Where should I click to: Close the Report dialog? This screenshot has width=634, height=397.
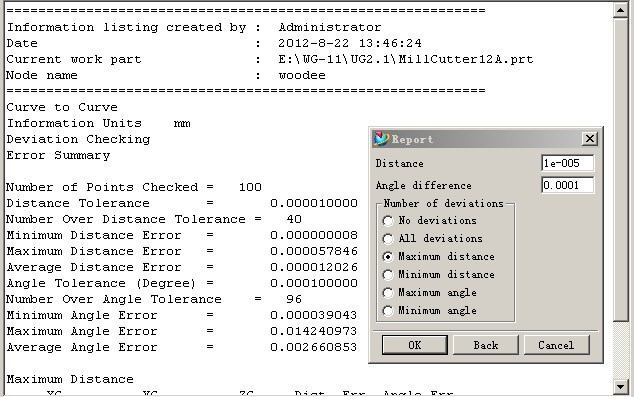click(x=590, y=139)
